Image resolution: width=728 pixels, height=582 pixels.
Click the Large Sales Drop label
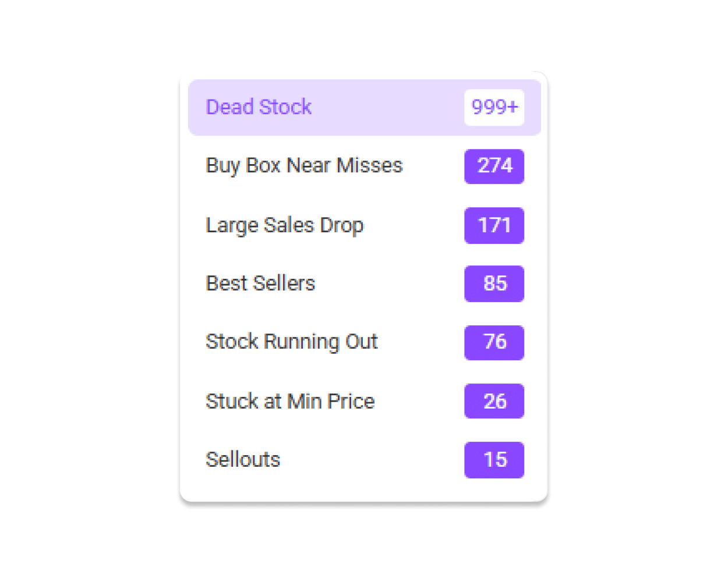tap(285, 225)
